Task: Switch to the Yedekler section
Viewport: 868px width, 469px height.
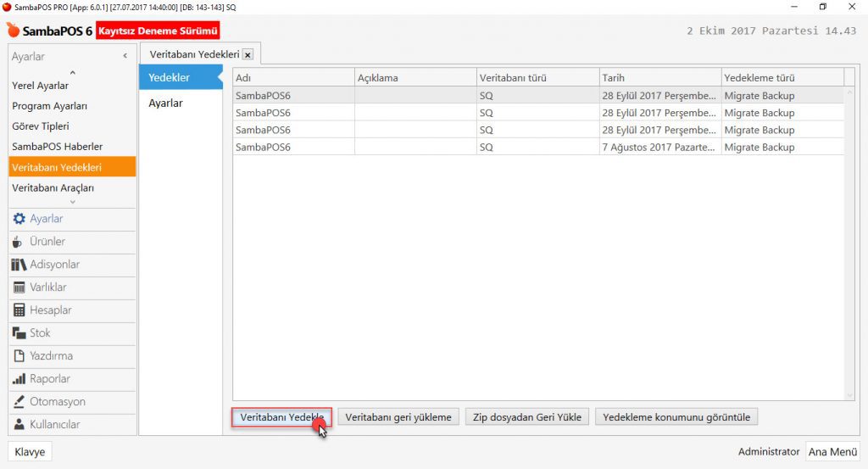Action: [x=181, y=77]
